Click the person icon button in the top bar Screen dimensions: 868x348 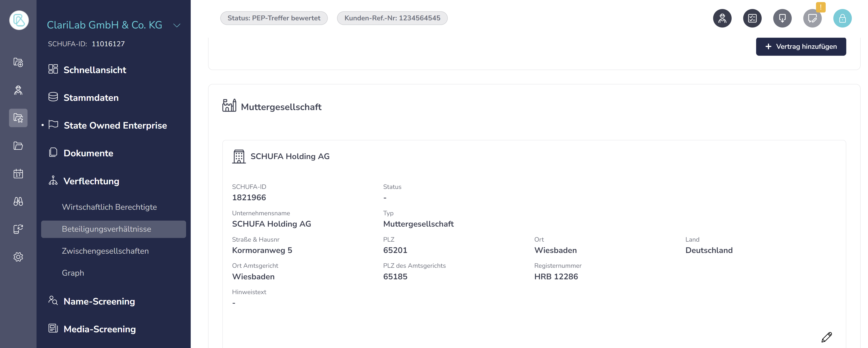pyautogui.click(x=722, y=18)
